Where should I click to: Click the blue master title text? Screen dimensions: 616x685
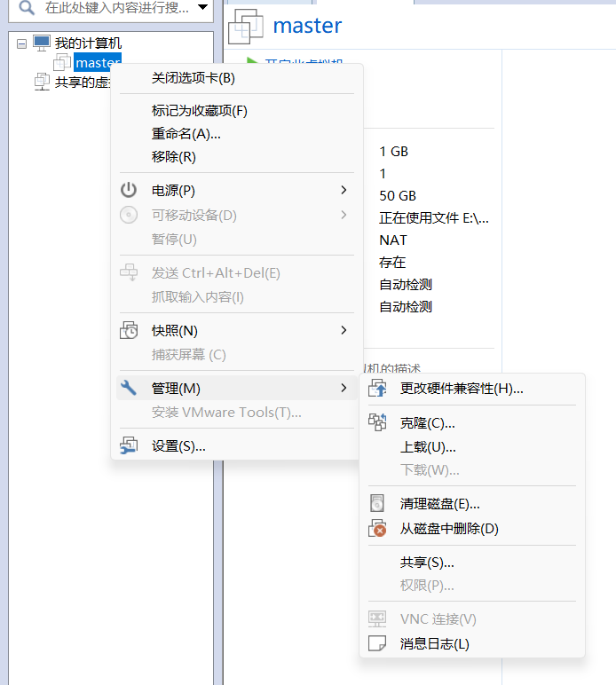tap(307, 26)
